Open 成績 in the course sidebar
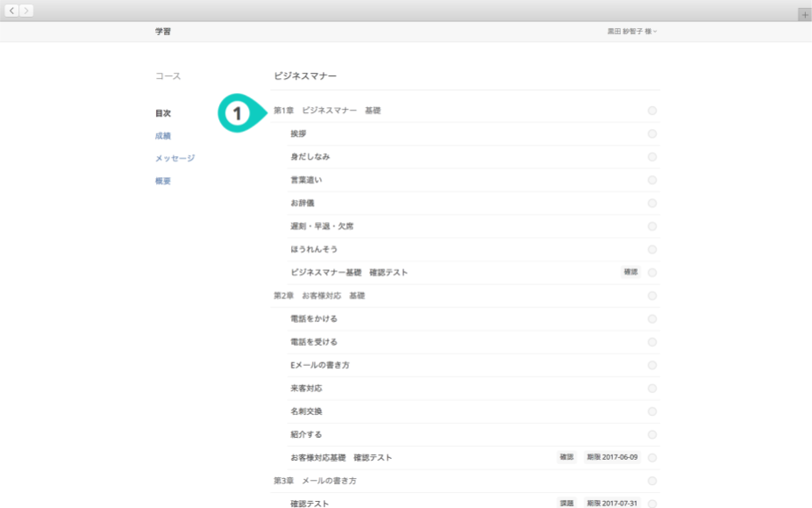Screen dimensions: 812x508 pyautogui.click(x=163, y=136)
